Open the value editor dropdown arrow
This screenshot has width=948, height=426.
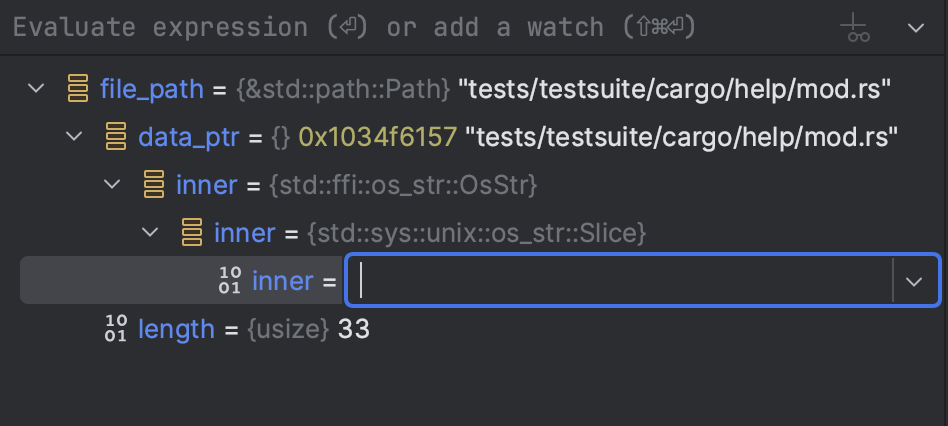click(x=914, y=281)
